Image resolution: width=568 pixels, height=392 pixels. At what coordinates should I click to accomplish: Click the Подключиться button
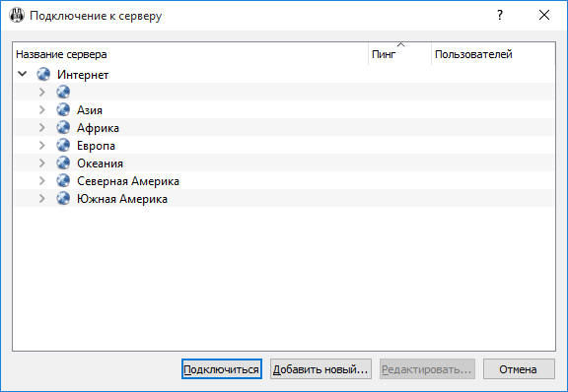[x=221, y=369]
